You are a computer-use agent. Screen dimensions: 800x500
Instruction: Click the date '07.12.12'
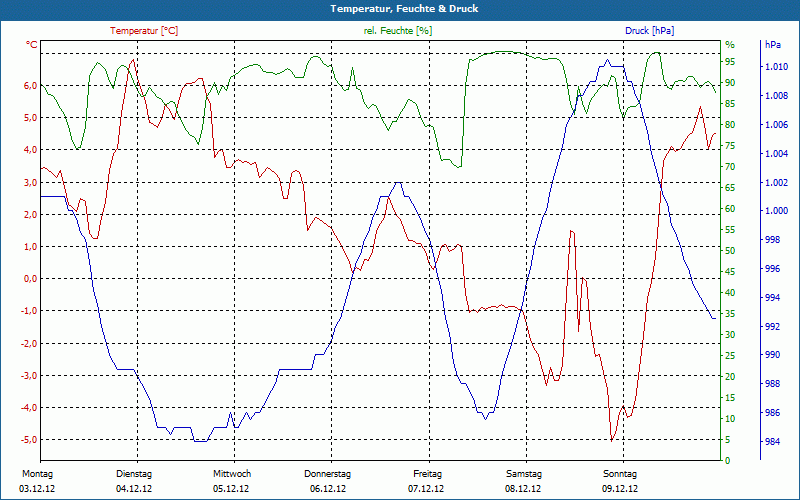(426, 489)
